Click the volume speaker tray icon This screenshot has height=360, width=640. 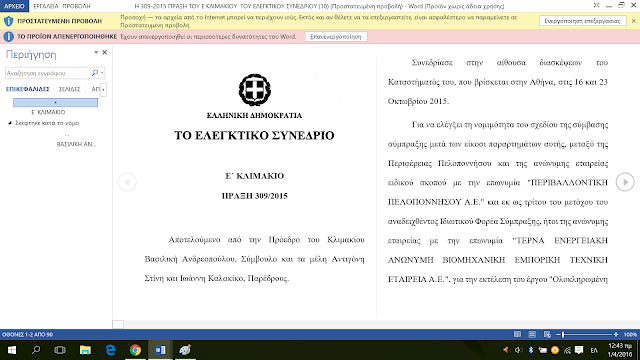click(x=518, y=350)
